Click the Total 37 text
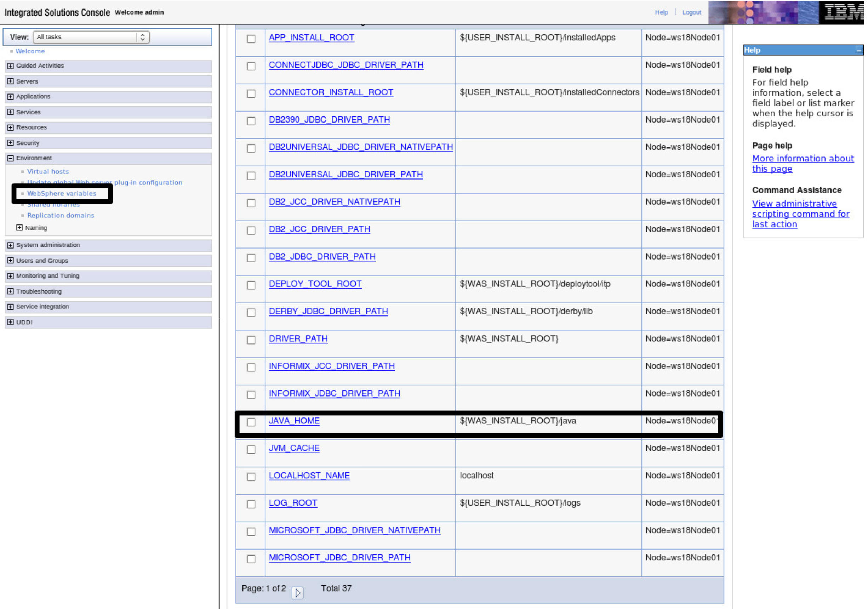The image size is (868, 609). pos(336,588)
